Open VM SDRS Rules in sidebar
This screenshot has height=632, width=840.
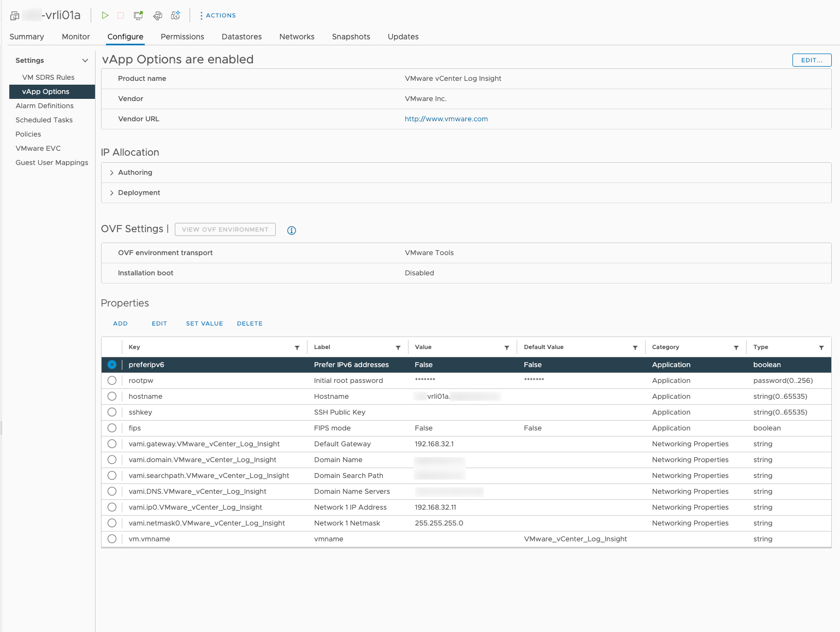point(48,78)
